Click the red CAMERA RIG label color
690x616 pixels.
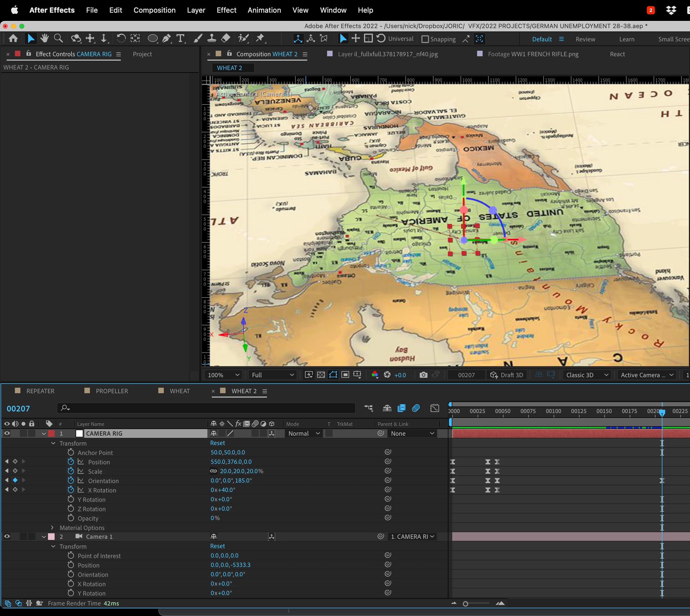click(52, 433)
